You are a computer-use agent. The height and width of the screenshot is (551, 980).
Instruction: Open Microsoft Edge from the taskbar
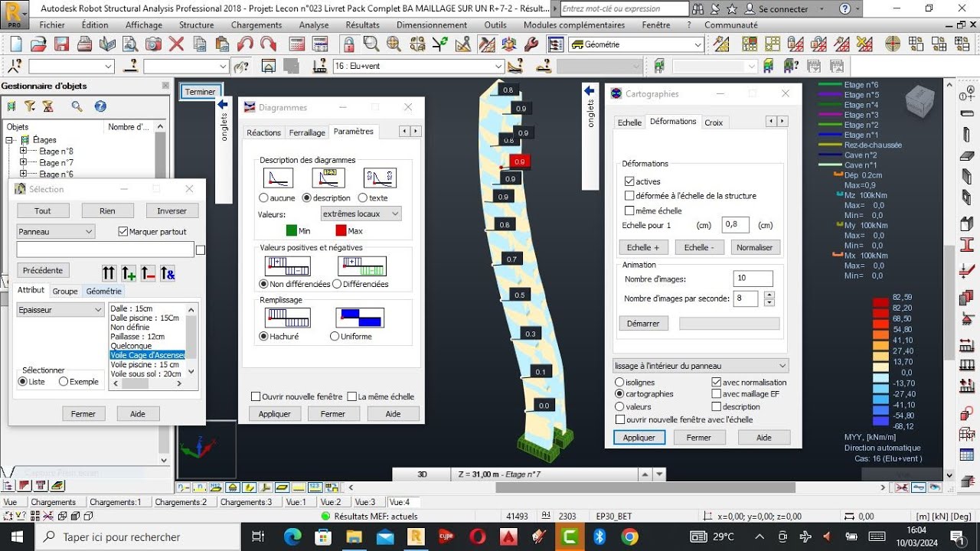pyautogui.click(x=292, y=536)
